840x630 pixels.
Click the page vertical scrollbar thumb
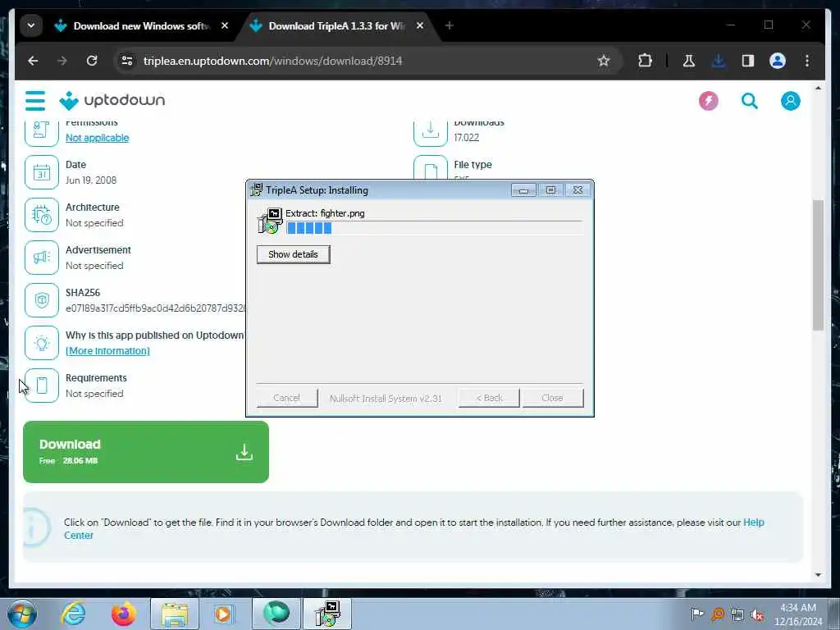click(818, 265)
